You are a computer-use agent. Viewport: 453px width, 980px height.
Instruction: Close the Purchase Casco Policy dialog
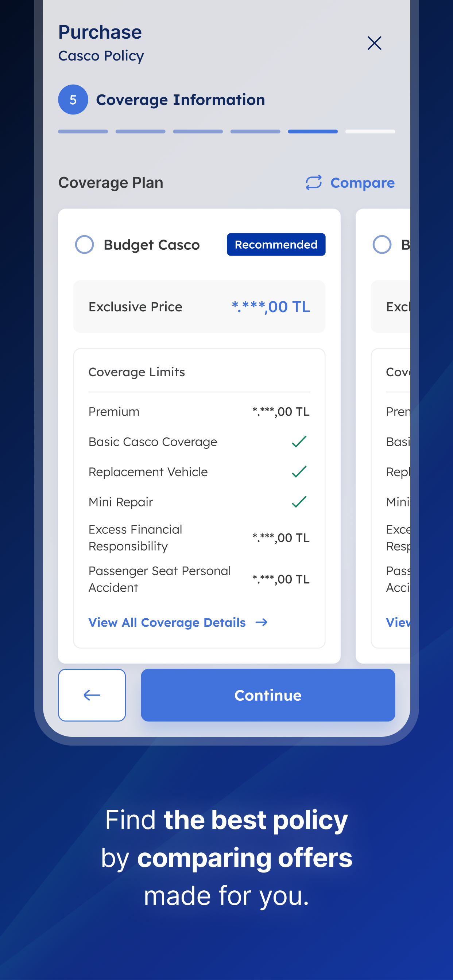point(374,43)
